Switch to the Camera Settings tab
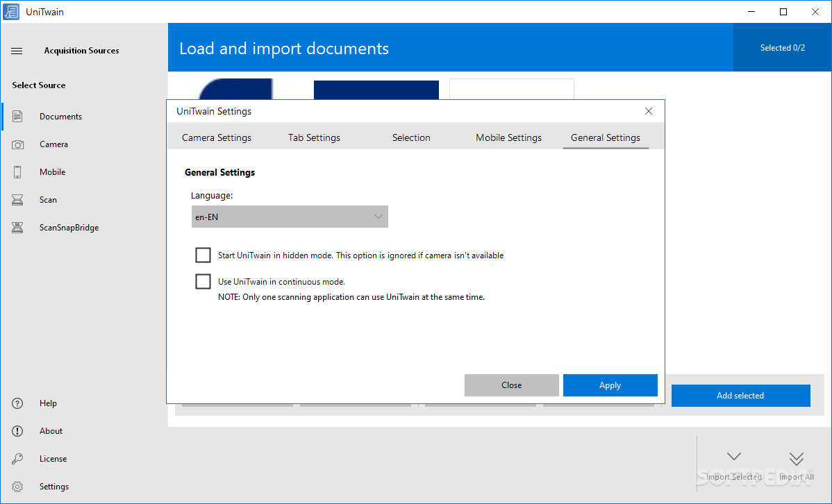Screen dimensions: 832x504 click(x=217, y=137)
